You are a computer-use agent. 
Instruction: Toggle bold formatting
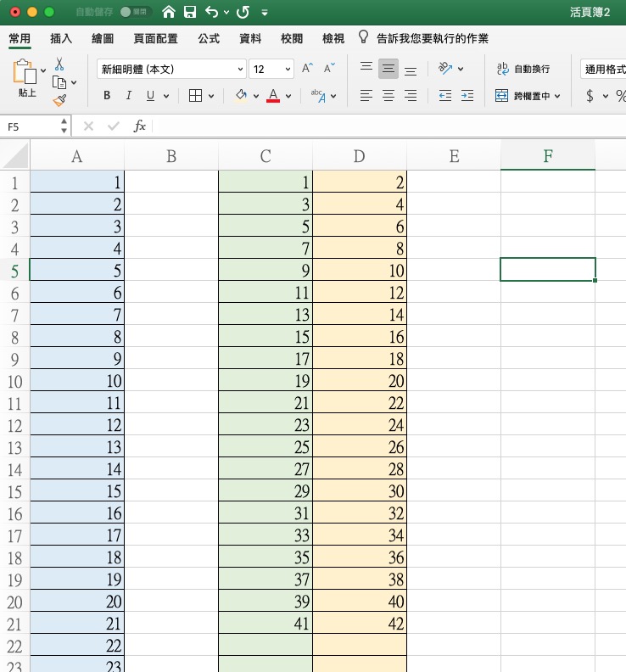coord(107,96)
